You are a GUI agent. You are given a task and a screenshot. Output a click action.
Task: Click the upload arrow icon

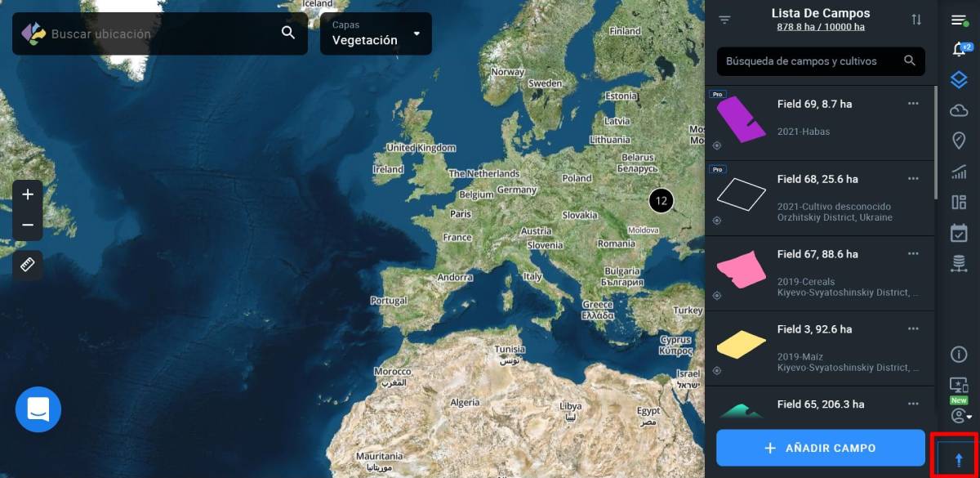(x=959, y=460)
